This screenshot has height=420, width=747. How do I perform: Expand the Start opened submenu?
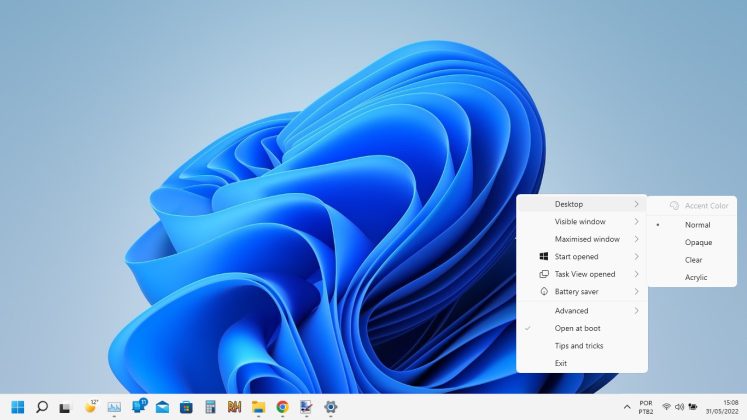[582, 257]
